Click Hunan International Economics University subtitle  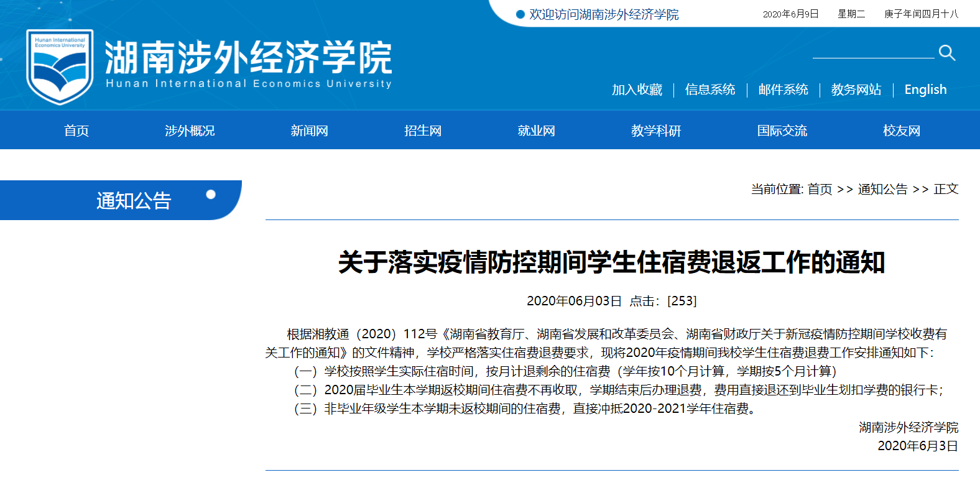[x=249, y=83]
